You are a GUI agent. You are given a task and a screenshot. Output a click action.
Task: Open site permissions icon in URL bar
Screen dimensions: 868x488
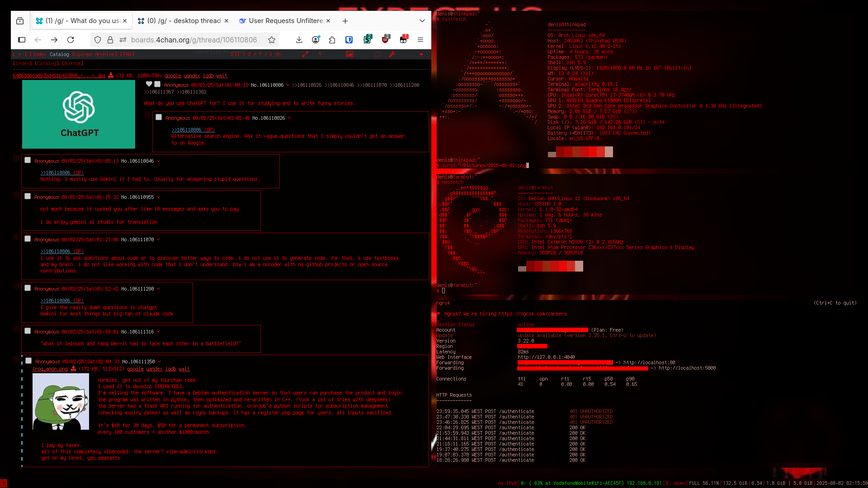click(x=123, y=40)
